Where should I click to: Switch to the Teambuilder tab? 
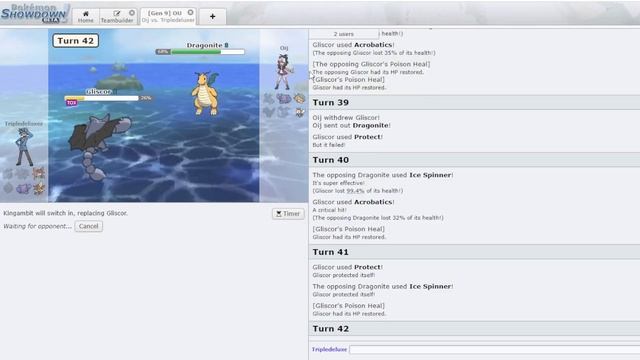pos(117,17)
